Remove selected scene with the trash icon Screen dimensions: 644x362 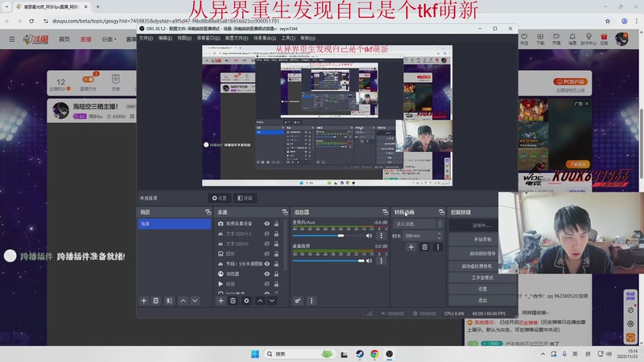155,301
